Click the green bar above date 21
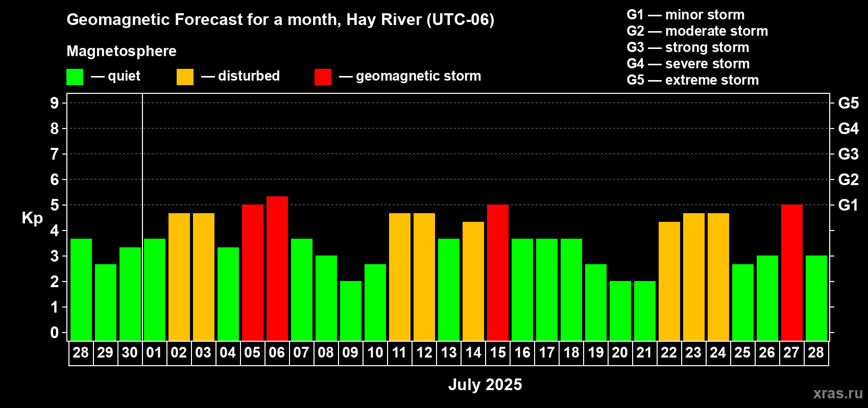The image size is (868, 408). tap(645, 311)
